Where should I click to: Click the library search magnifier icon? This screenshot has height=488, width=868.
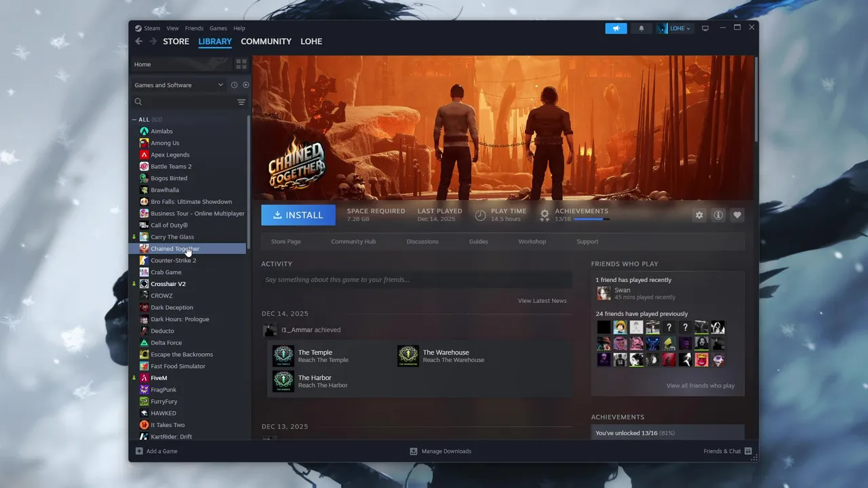coord(138,102)
